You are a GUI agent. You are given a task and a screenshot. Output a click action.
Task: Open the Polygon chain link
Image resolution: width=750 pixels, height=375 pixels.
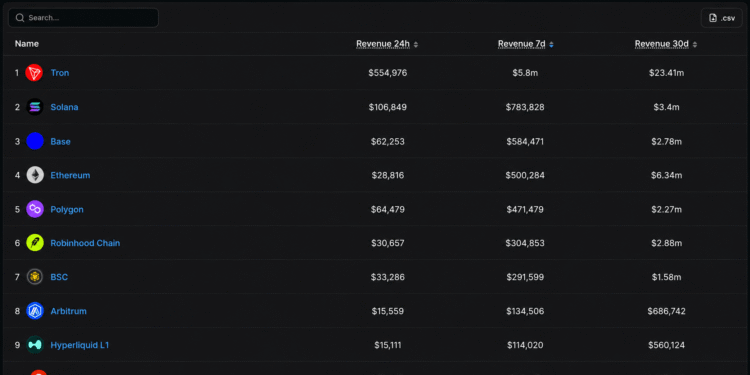[x=67, y=210]
